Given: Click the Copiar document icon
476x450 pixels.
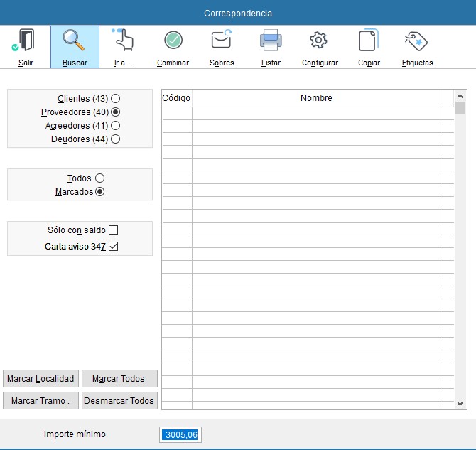Looking at the screenshot, I should [x=369, y=41].
